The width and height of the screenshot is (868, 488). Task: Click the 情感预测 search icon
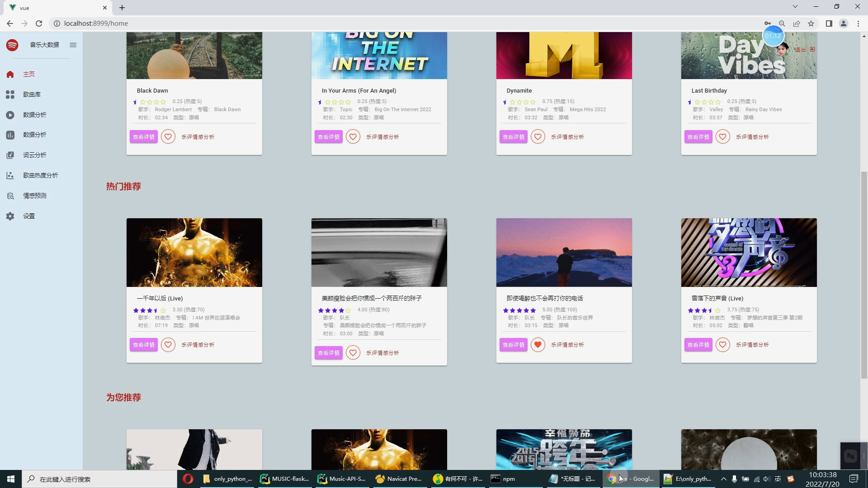click(x=10, y=196)
